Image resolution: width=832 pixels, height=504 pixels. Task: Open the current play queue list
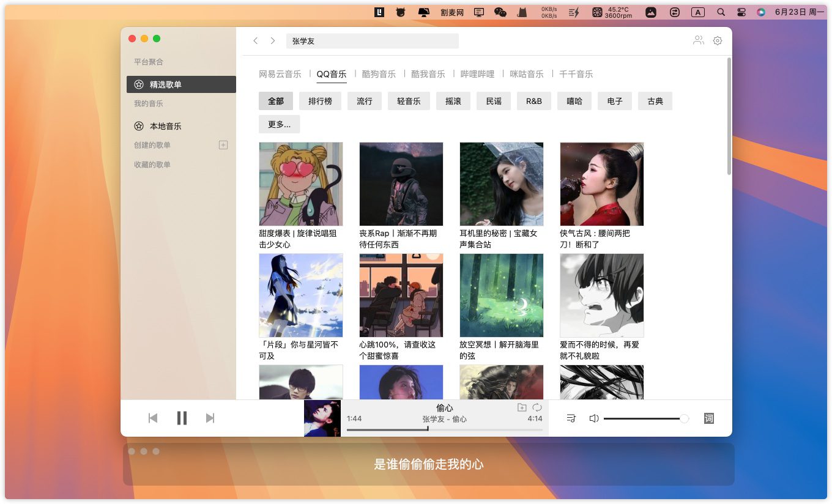coord(571,418)
